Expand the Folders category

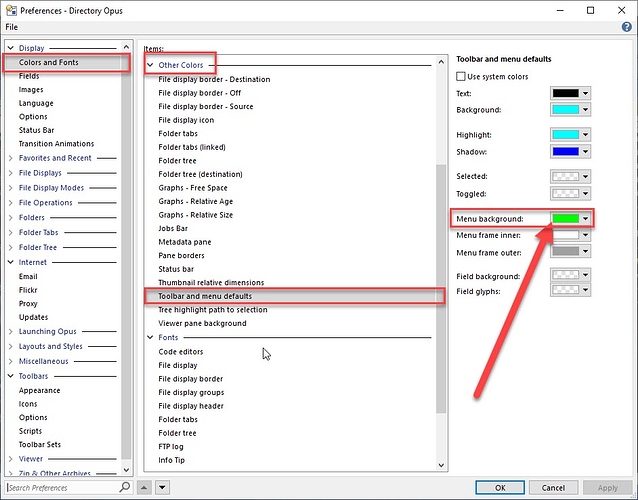[x=11, y=218]
